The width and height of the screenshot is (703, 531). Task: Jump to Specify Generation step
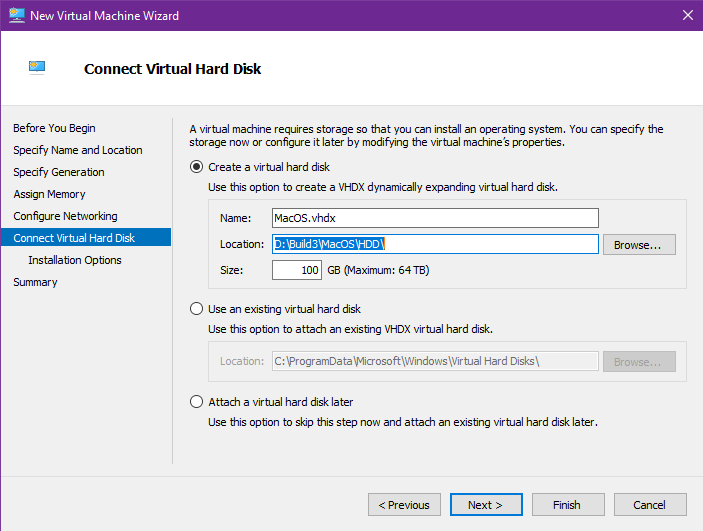tap(58, 172)
